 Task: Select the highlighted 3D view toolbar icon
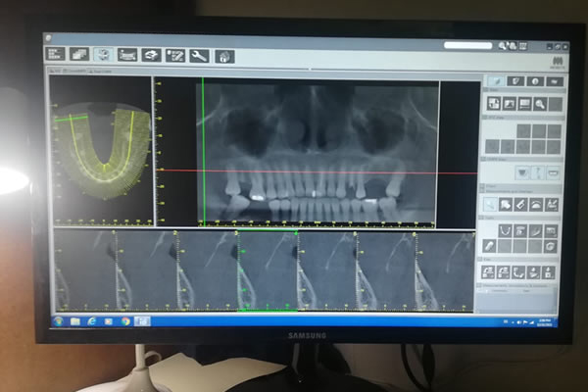103,55
